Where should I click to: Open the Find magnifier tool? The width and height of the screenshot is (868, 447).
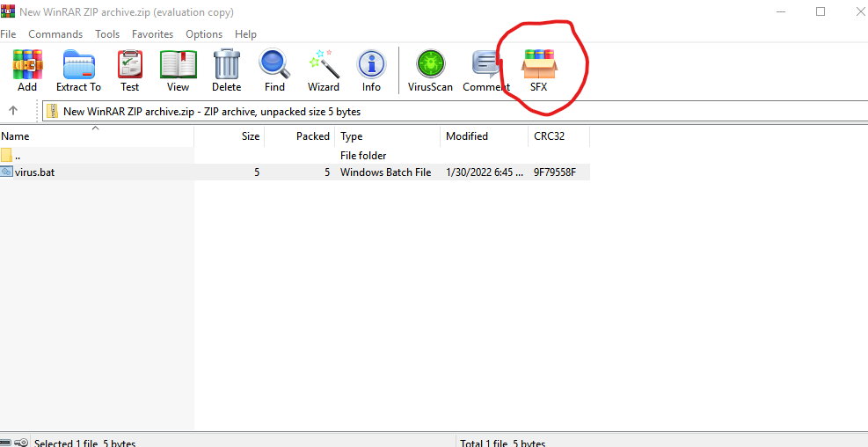point(274,70)
